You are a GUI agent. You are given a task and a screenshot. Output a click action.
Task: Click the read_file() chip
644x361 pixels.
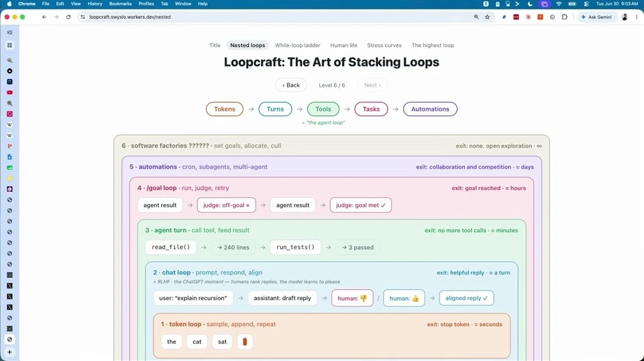[171, 247]
